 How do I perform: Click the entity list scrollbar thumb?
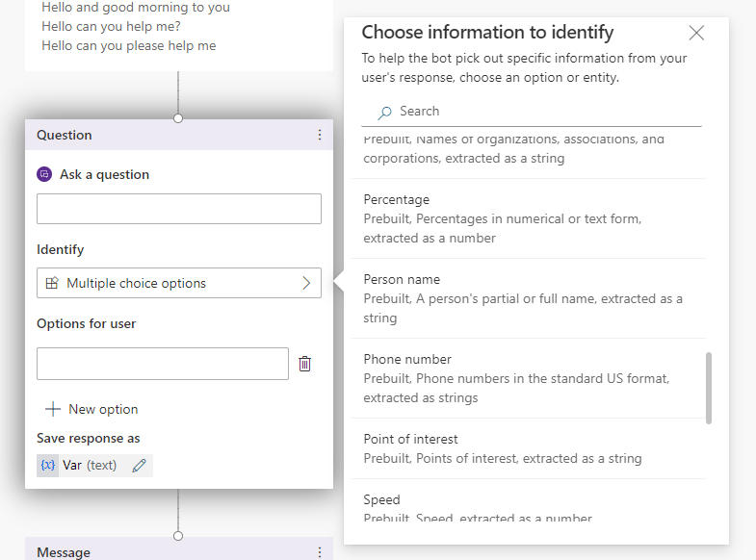click(x=709, y=388)
